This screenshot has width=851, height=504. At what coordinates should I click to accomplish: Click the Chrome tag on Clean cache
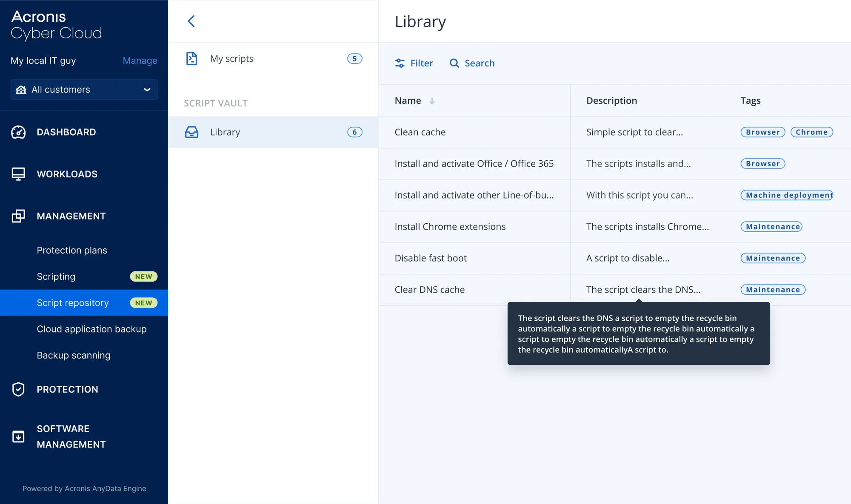tap(811, 132)
